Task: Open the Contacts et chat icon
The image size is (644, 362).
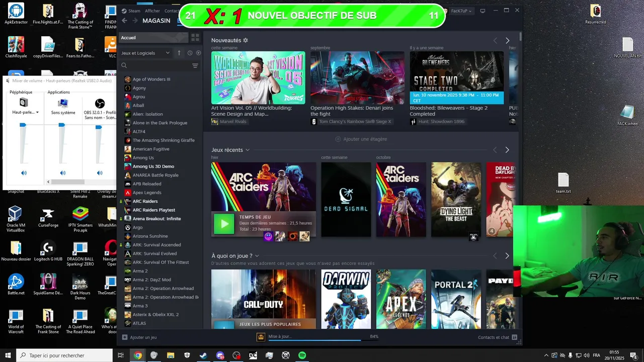Action: 515,337
